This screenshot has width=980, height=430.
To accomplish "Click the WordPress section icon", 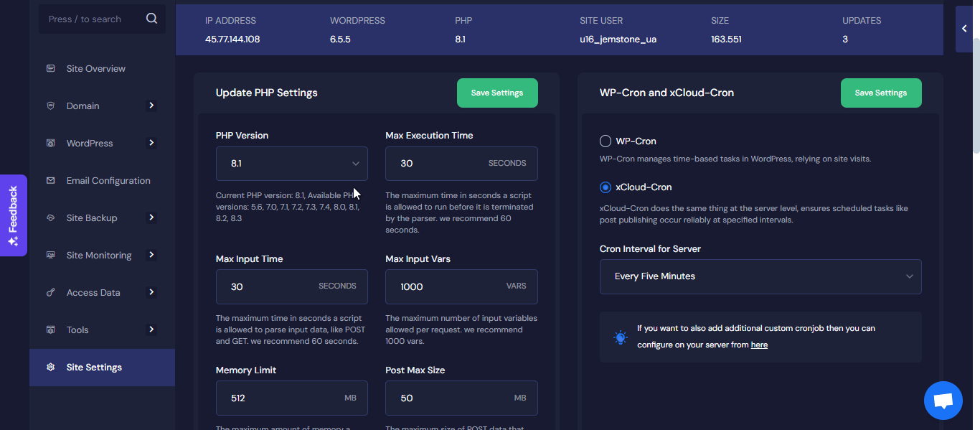I will click(x=50, y=143).
